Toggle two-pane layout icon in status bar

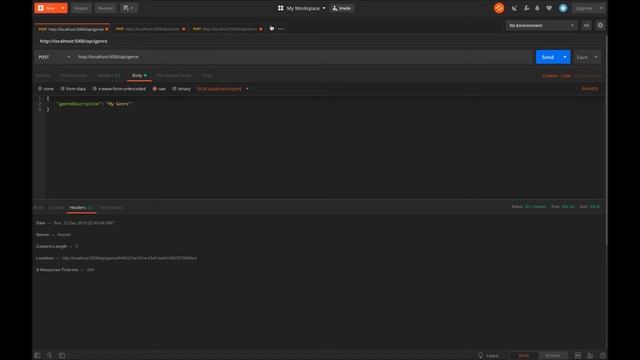click(578, 356)
